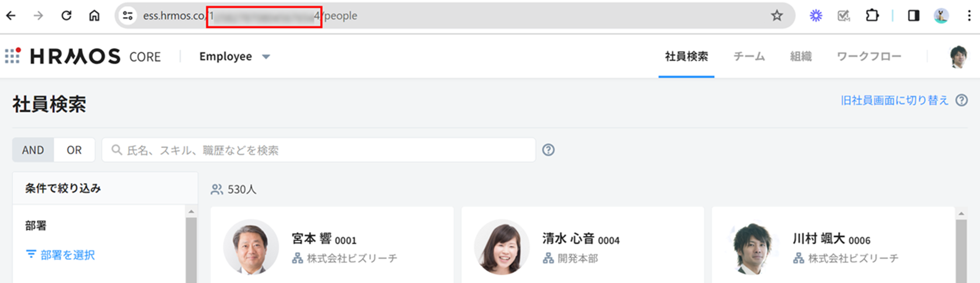Open the ワークフロー tab

[x=869, y=57]
